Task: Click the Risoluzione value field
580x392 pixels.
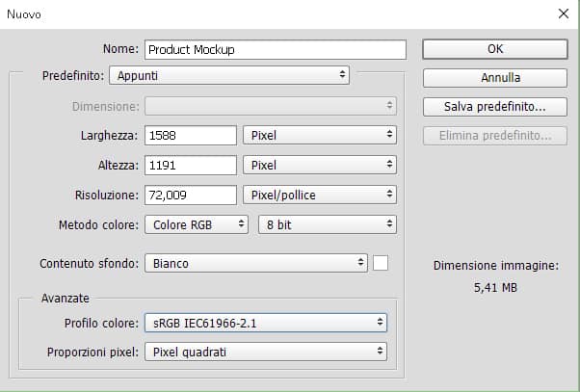Action: coord(191,195)
